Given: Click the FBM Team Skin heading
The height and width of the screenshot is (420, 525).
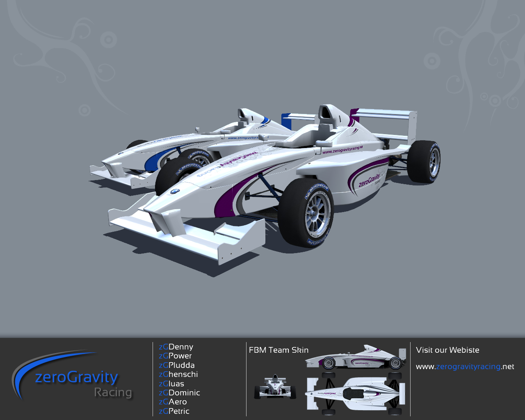Looking at the screenshot, I should click(x=278, y=350).
